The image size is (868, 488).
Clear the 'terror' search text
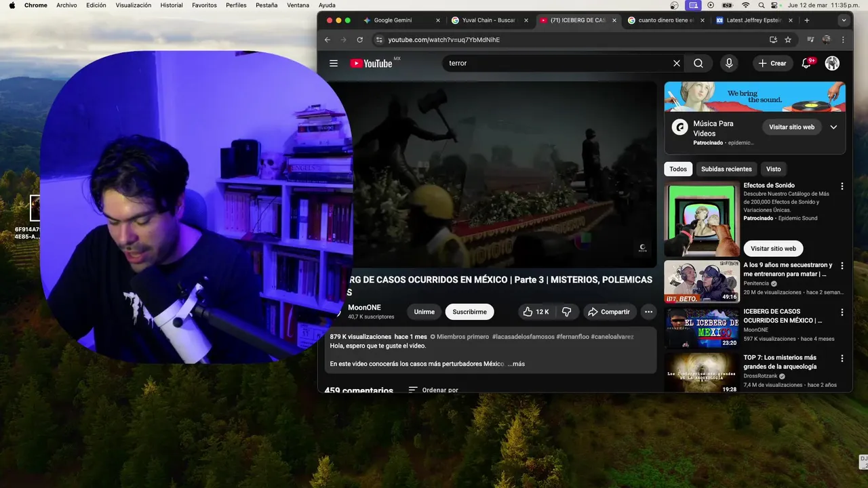click(676, 63)
